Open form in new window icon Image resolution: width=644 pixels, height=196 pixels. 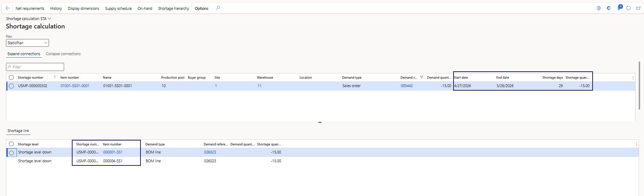pyautogui.click(x=638, y=8)
